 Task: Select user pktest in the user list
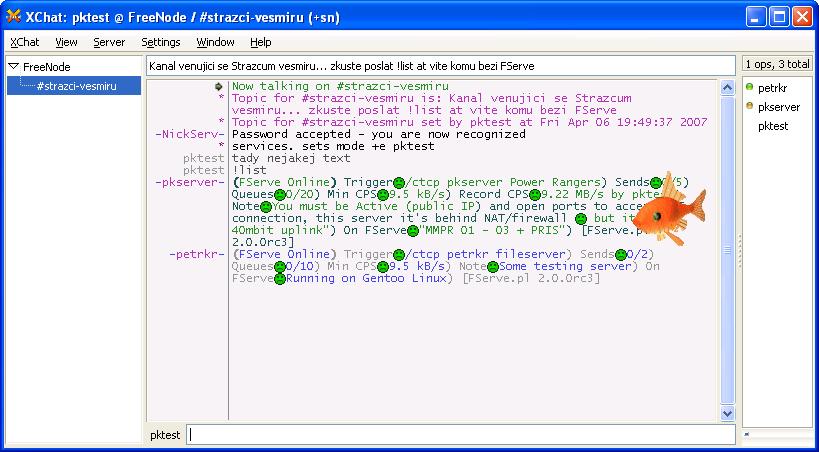(772, 126)
